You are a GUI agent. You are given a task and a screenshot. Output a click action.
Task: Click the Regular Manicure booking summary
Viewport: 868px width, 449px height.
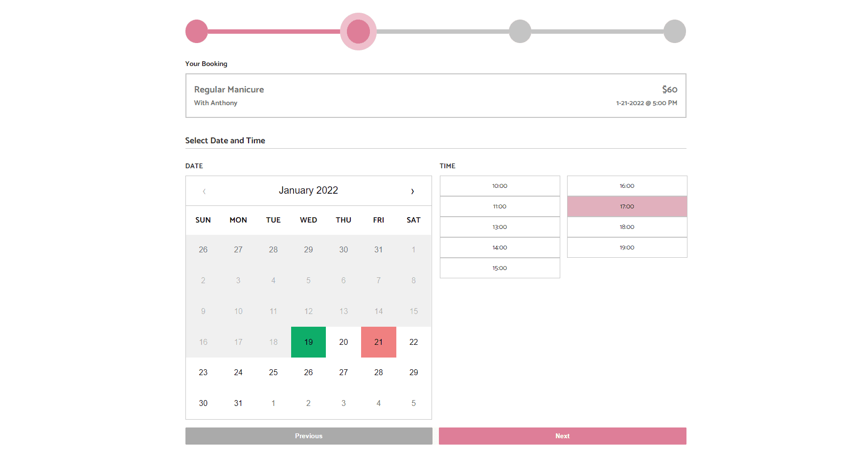pos(436,96)
